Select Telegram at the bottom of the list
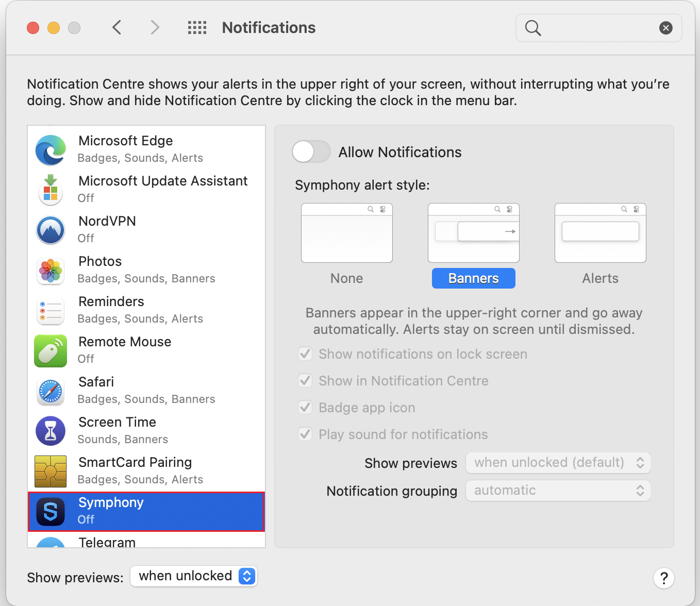This screenshot has height=606, width=700. (106, 541)
